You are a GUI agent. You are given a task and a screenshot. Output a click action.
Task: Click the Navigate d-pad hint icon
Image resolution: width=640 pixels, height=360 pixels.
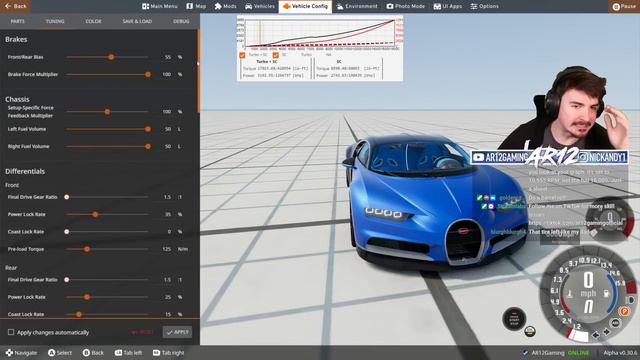click(x=9, y=353)
